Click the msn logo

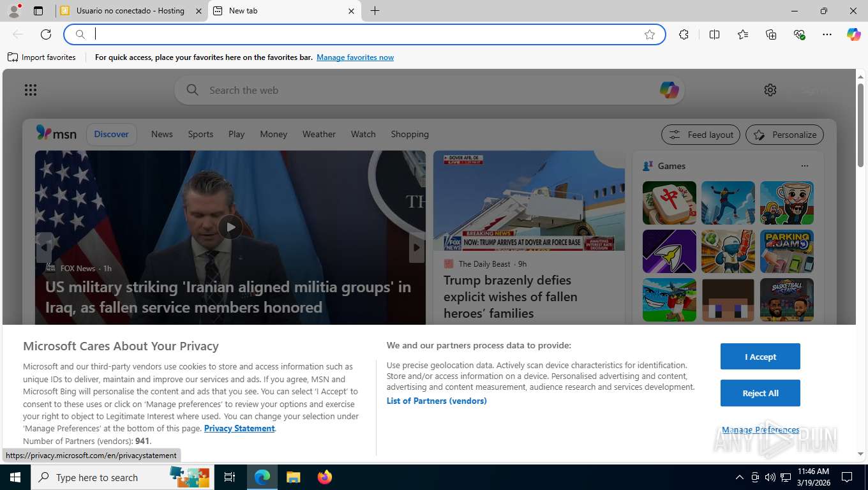tap(56, 133)
